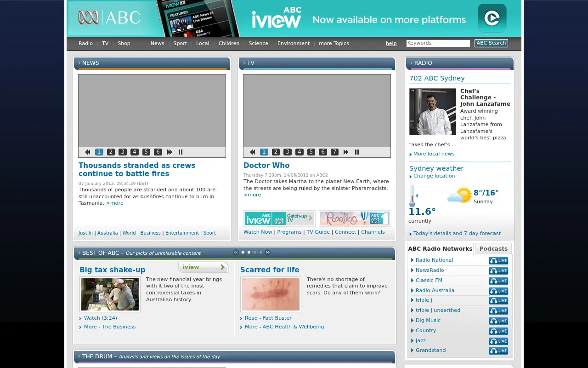Screen dimensions: 588x368
Task: Select second dot in Best of ABC pager
Action: pyautogui.click(x=249, y=252)
